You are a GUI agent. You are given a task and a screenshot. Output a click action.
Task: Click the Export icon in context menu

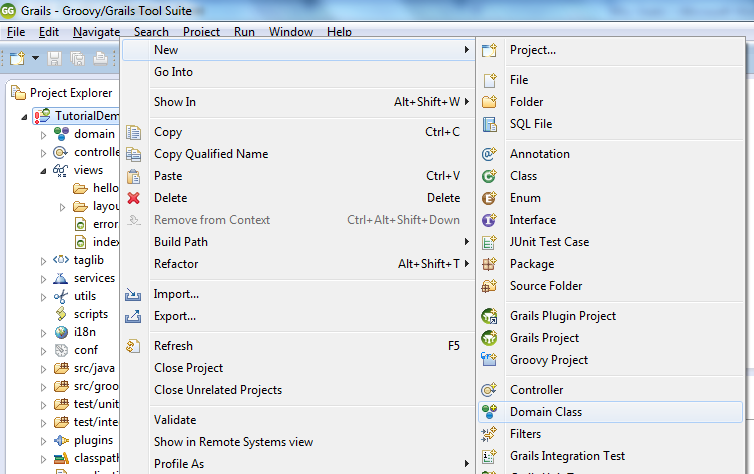(133, 316)
